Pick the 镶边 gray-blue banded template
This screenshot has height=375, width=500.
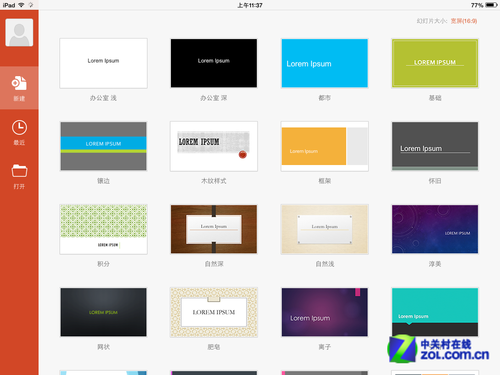(103, 146)
